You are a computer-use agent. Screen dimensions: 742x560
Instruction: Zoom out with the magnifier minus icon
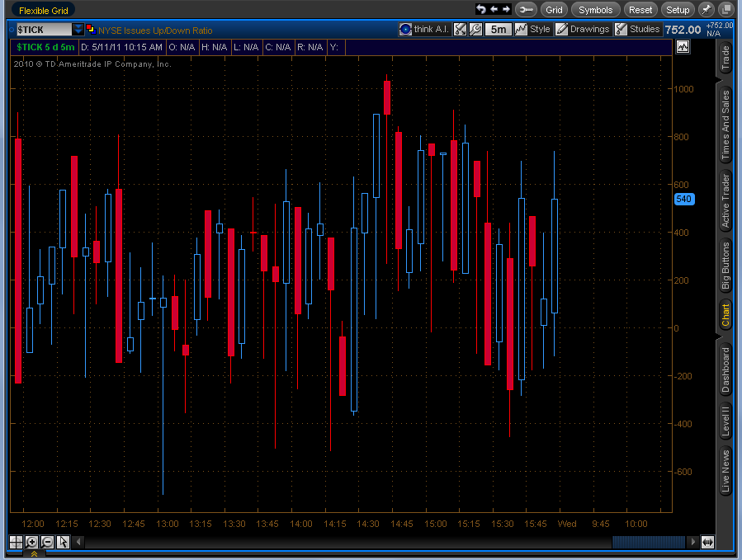coord(47,542)
